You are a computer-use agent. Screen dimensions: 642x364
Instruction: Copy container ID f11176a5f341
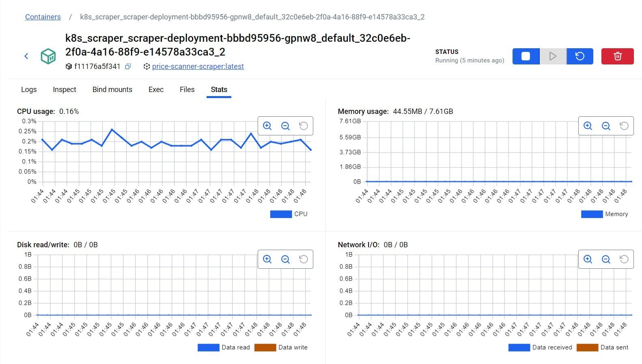pos(128,66)
